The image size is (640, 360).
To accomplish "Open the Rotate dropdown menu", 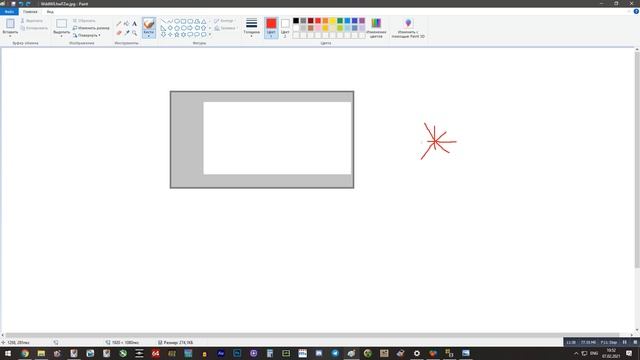I will pyautogui.click(x=87, y=36).
